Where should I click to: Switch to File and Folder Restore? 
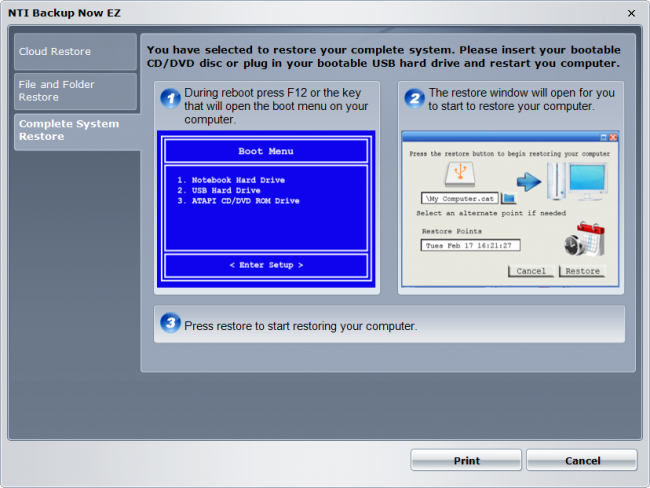[75, 91]
